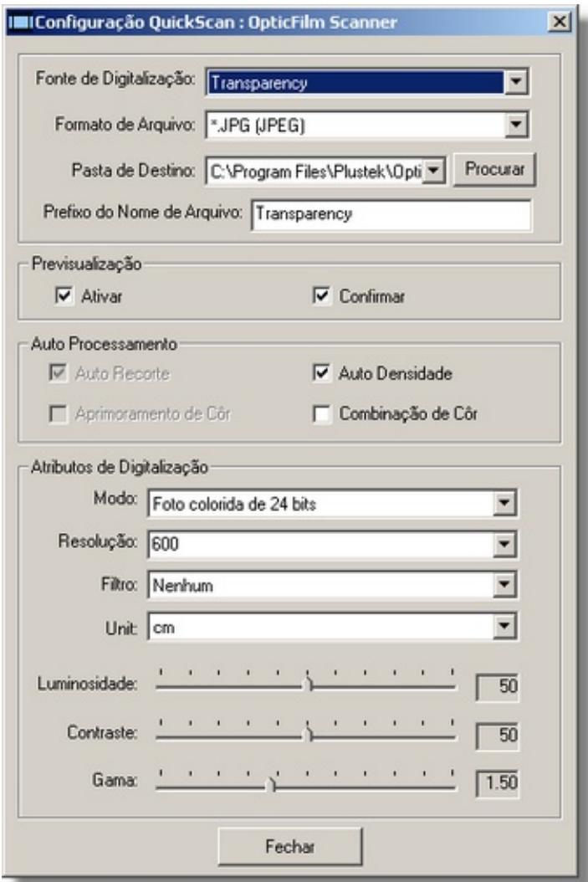Image resolution: width=588 pixels, height=882 pixels.
Task: Open the Modo dropdown list
Action: [x=501, y=504]
